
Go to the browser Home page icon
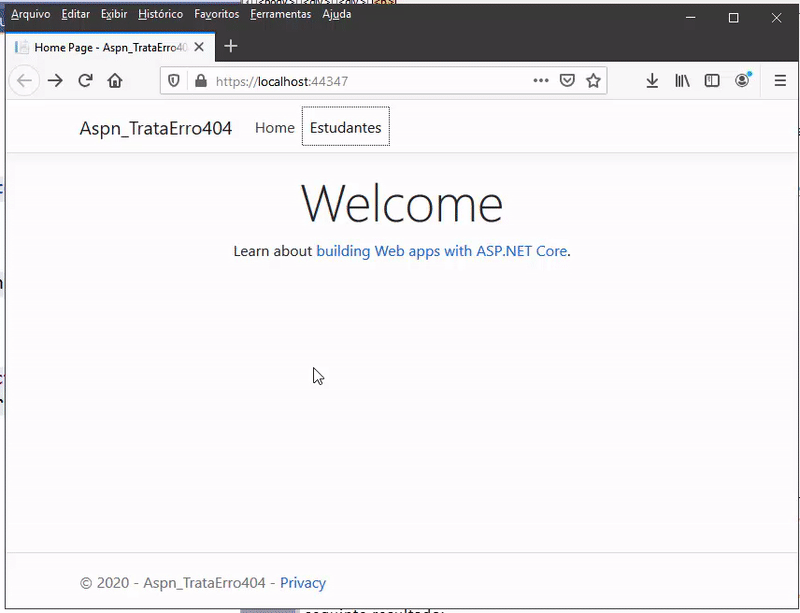click(x=115, y=81)
